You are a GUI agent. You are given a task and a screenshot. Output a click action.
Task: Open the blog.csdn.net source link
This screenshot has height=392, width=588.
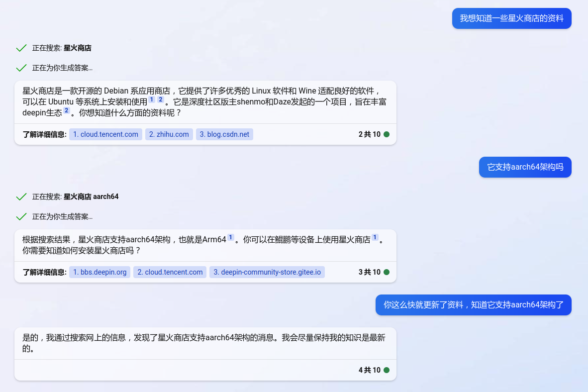224,134
